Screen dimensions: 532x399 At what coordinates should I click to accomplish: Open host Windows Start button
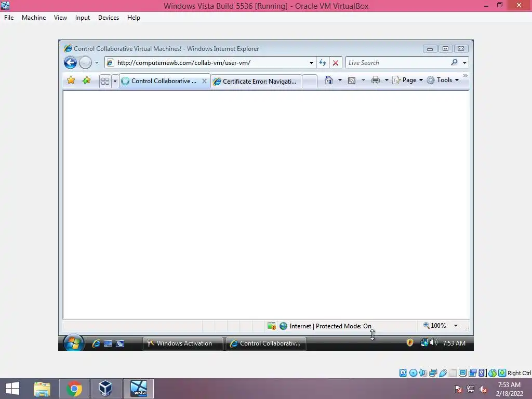point(12,389)
